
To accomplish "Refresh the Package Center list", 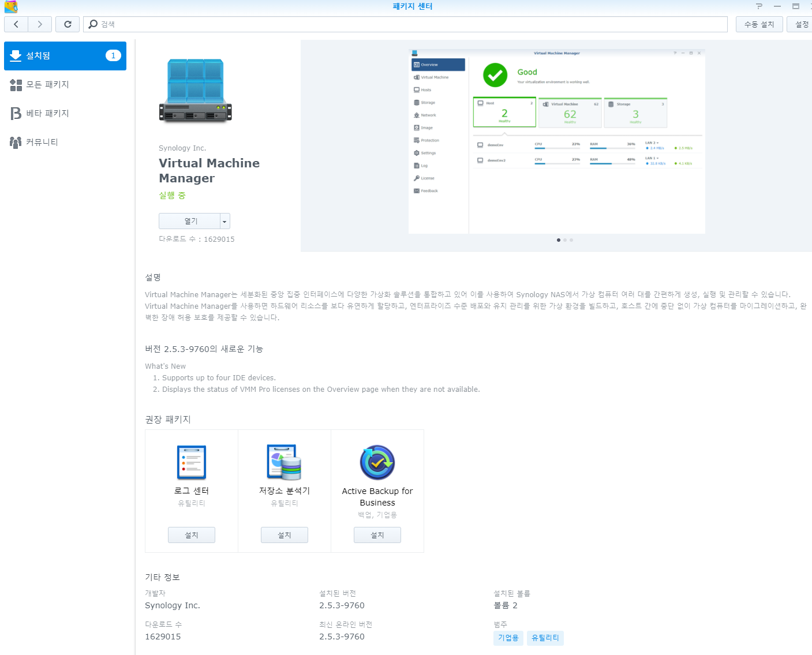I will click(x=68, y=24).
